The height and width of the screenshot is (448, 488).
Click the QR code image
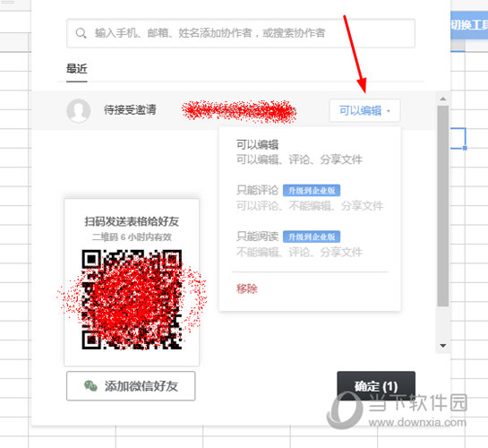click(x=132, y=299)
